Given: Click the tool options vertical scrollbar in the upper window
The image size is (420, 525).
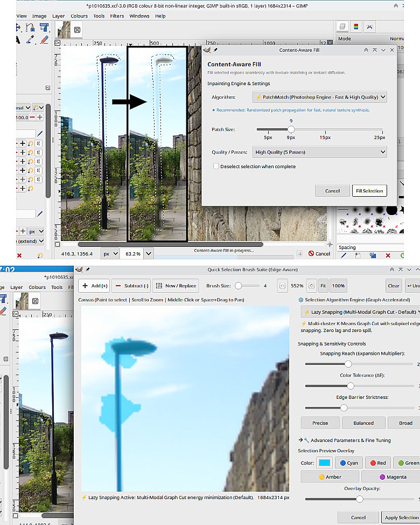Looking at the screenshot, I should click(x=48, y=151).
